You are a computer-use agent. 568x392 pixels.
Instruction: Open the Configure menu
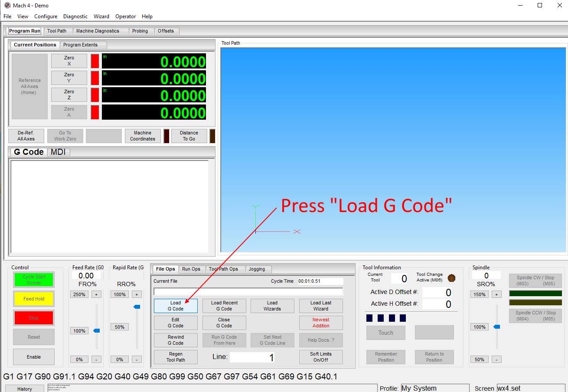pyautogui.click(x=46, y=16)
